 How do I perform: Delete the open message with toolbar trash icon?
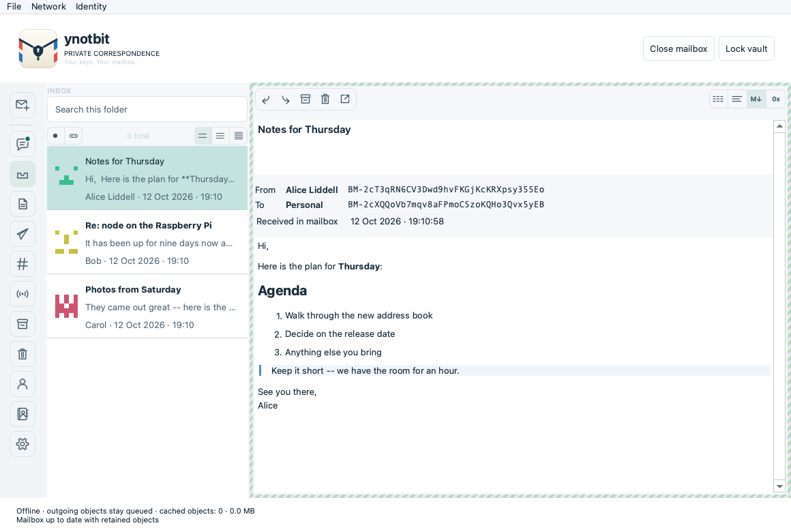tap(325, 100)
